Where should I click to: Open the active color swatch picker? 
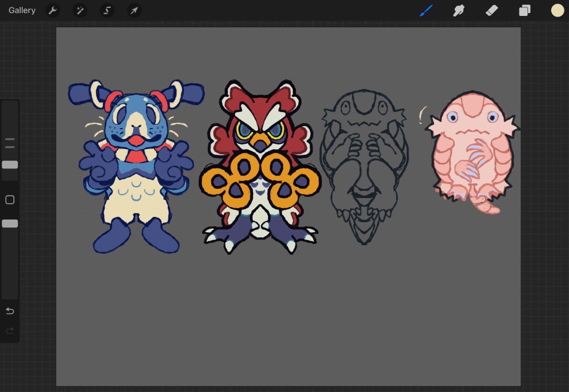point(558,11)
